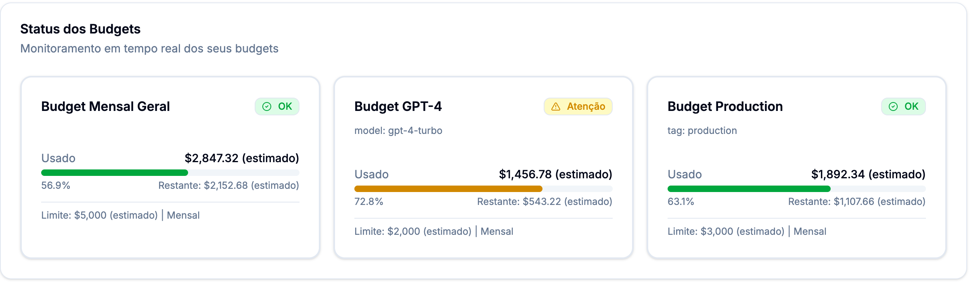Image resolution: width=980 pixels, height=284 pixels.
Task: Click the model: gpt-4-turbo label
Action: [x=398, y=130]
